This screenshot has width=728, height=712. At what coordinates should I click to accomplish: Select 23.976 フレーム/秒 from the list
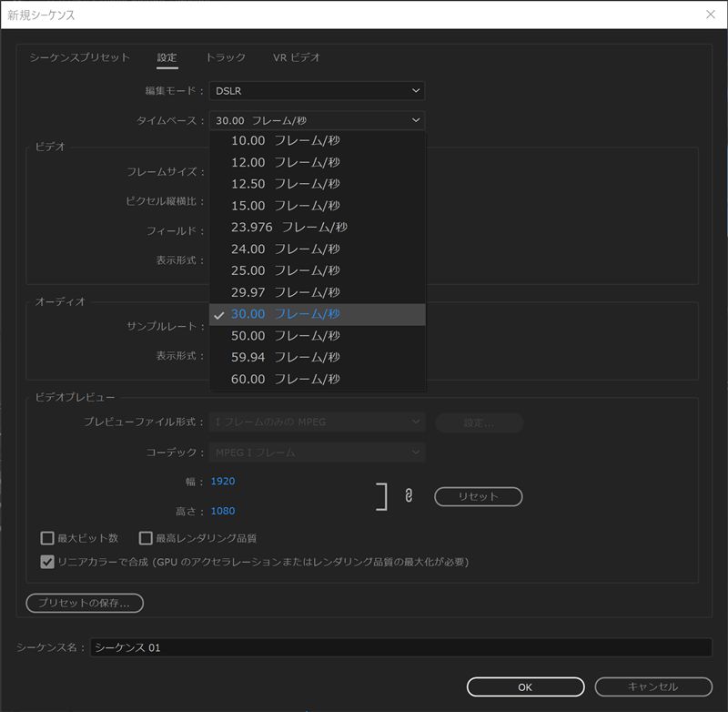[x=288, y=227]
